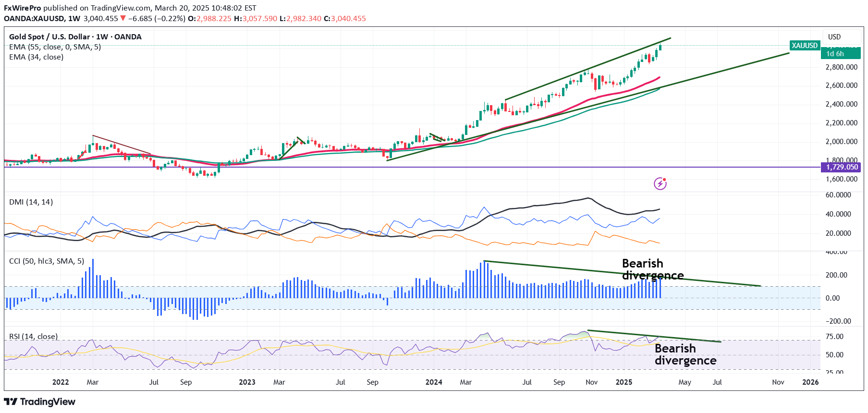Click the O:2,988.225 open value
Screen dimensions: 868x413
(209, 19)
